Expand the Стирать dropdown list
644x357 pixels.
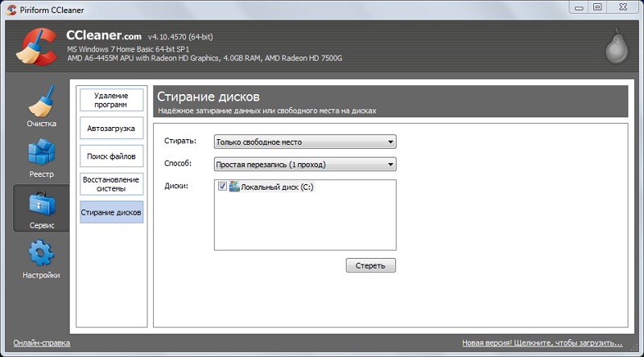pos(305,142)
